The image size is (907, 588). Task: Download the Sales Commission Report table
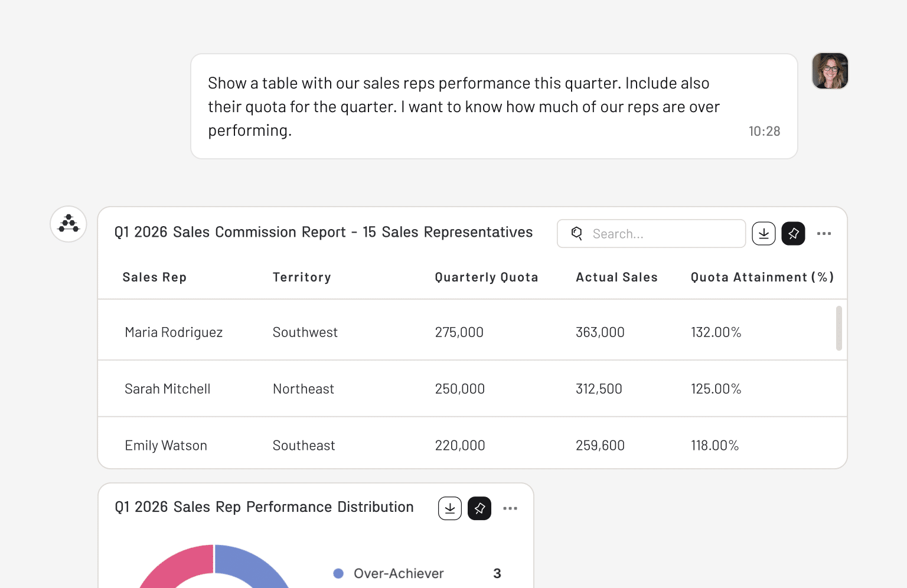(x=764, y=234)
